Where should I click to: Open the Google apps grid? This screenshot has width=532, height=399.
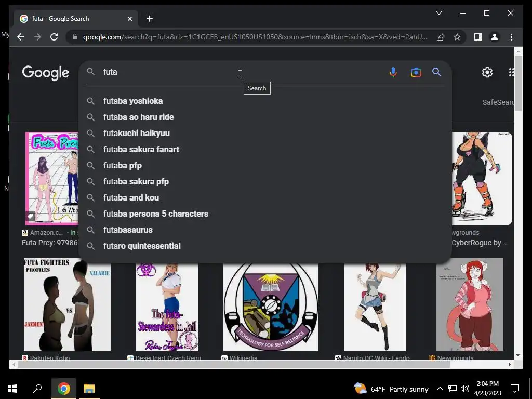pyautogui.click(x=511, y=72)
